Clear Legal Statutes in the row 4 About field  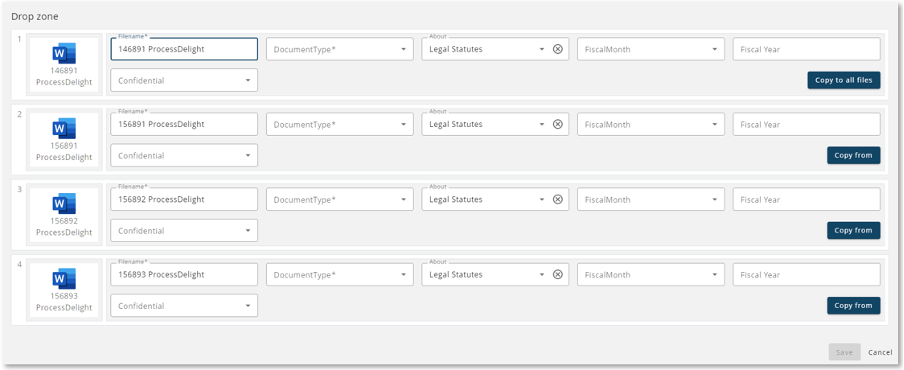[x=558, y=274]
